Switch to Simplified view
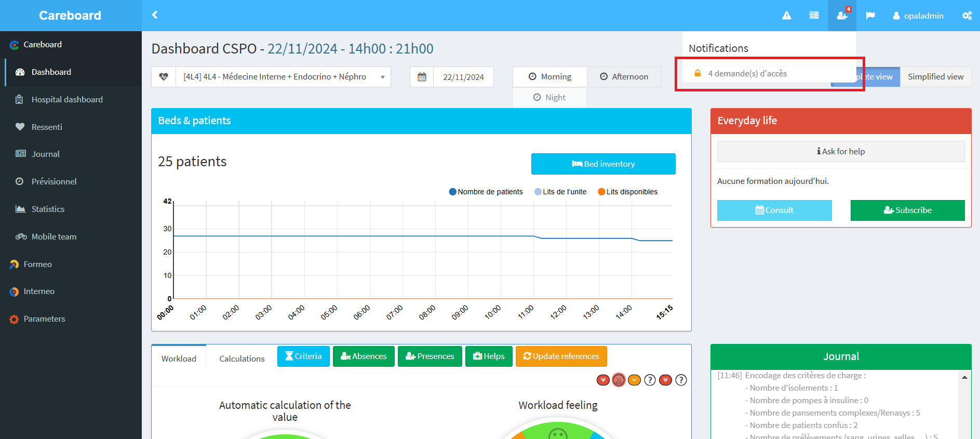980x439 pixels. pyautogui.click(x=935, y=77)
